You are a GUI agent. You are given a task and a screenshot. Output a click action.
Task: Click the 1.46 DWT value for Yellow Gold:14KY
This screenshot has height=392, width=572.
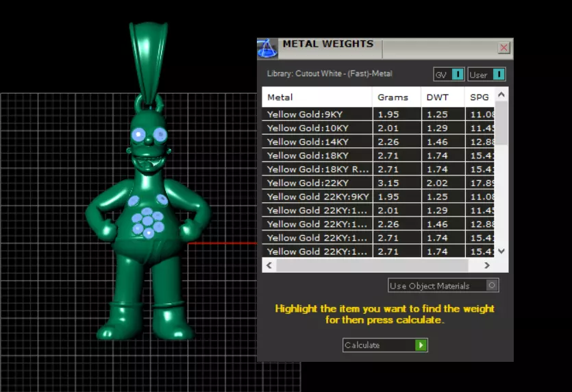(x=437, y=142)
